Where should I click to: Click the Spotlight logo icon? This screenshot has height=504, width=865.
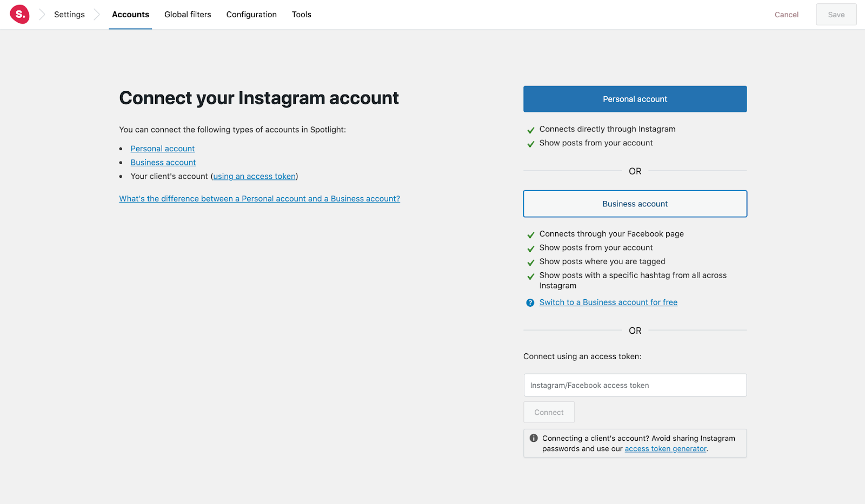(19, 15)
